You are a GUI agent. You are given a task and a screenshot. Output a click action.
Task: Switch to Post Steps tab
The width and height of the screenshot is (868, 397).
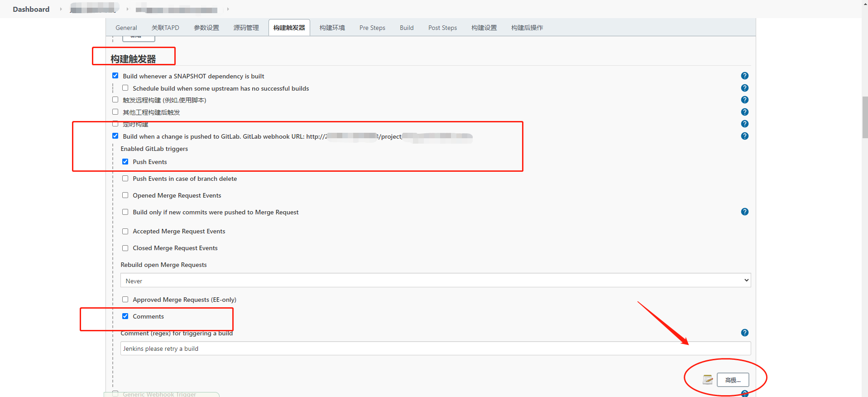[443, 28]
